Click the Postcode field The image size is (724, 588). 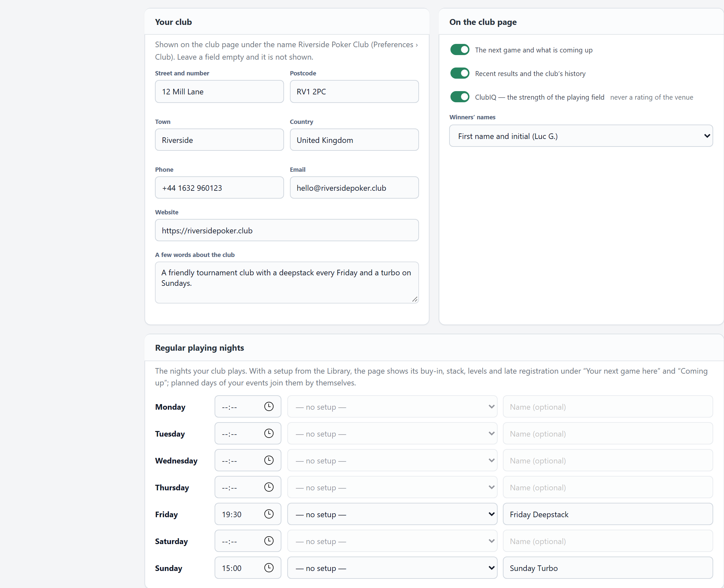pyautogui.click(x=354, y=91)
